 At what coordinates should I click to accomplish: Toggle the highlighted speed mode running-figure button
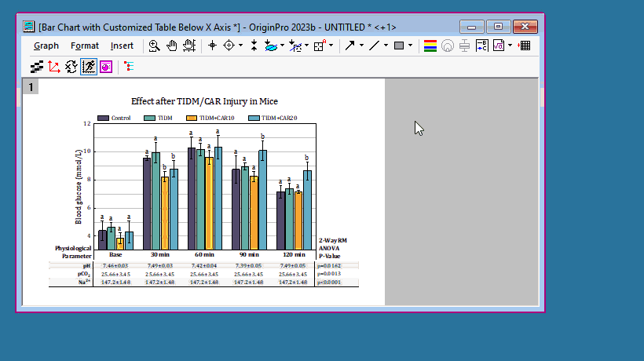[x=88, y=67]
